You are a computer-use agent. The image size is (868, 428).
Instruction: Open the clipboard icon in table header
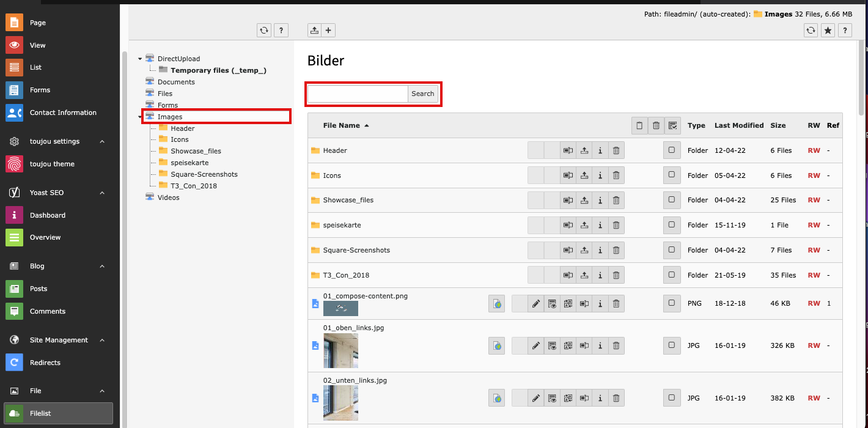639,125
